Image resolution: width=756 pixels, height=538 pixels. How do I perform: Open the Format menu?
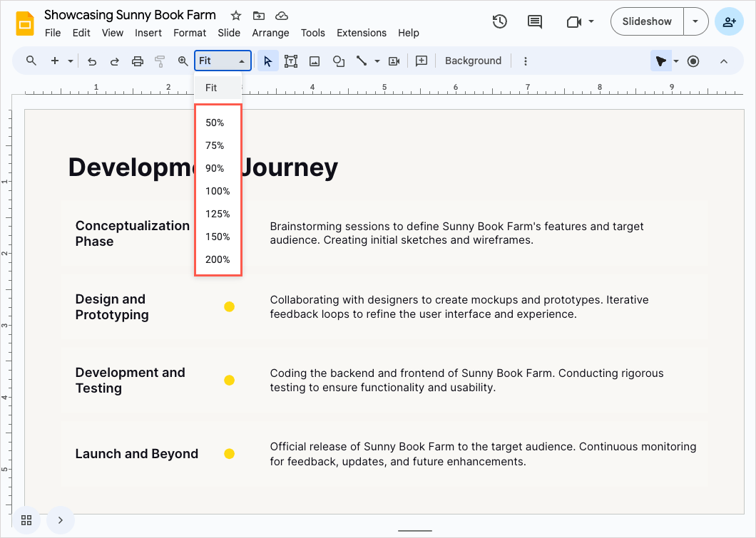(190, 33)
